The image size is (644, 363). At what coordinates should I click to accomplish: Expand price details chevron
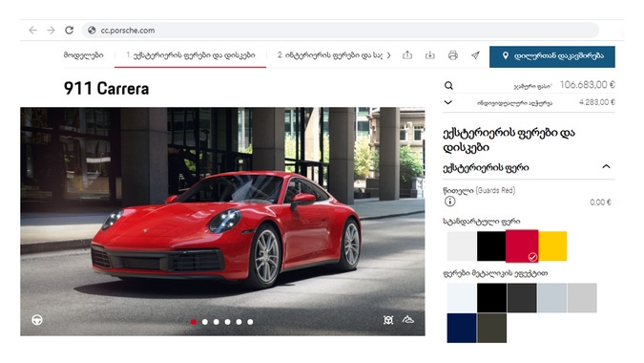[x=448, y=102]
